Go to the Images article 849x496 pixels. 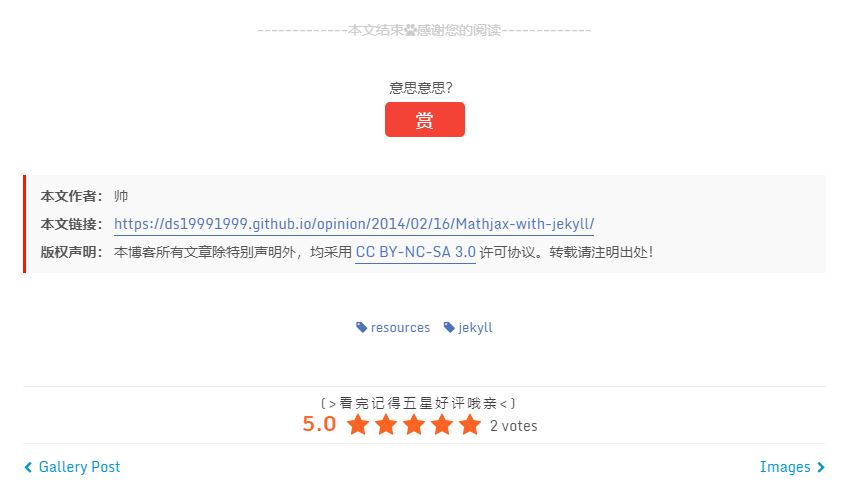click(x=785, y=467)
